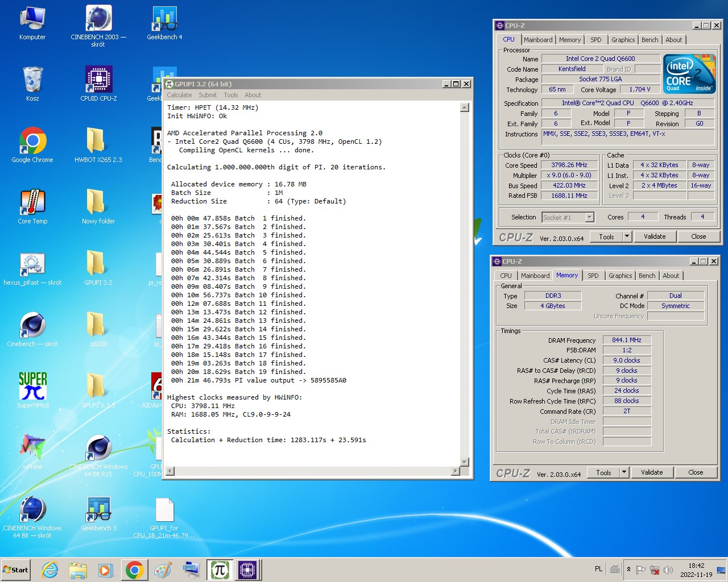Click Close in bottom CPU-Z window

click(696, 472)
